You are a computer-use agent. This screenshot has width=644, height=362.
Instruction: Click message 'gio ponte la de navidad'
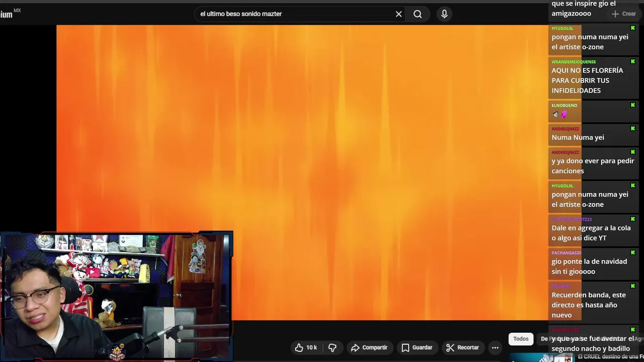pyautogui.click(x=589, y=266)
